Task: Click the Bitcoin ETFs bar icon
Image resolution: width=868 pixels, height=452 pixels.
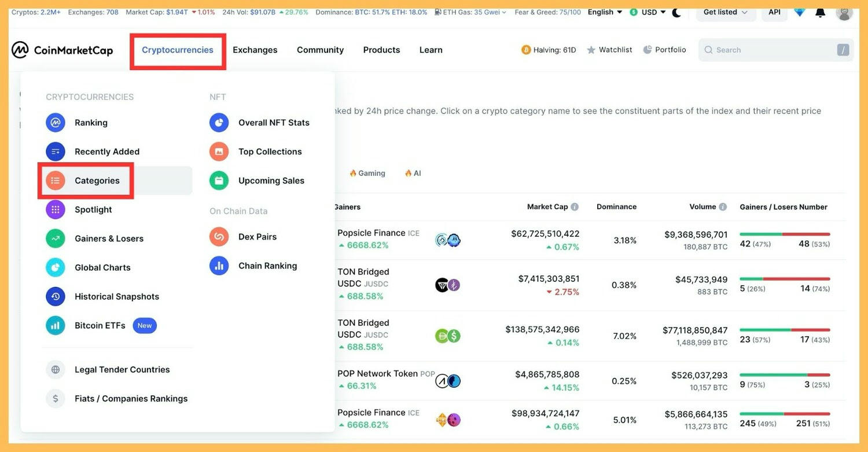Action: tap(56, 325)
